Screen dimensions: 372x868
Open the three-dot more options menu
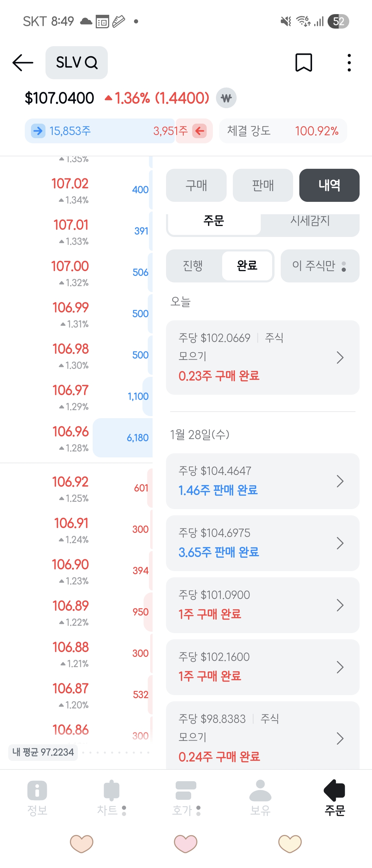[x=349, y=63]
